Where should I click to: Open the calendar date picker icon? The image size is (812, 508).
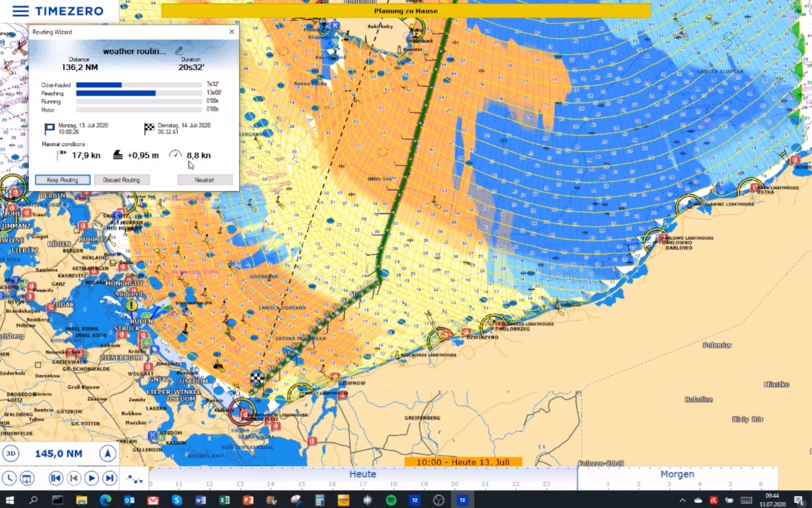27,478
